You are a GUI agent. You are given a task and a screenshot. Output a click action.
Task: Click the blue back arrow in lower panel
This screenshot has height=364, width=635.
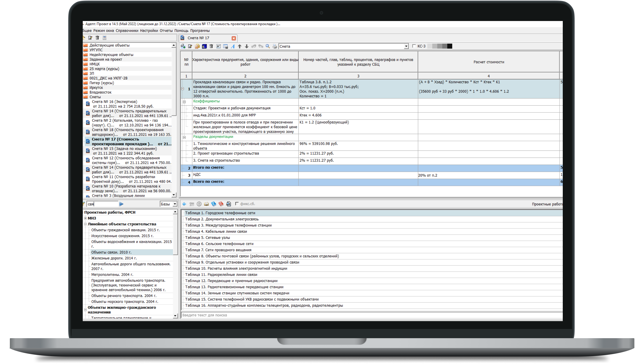(184, 204)
